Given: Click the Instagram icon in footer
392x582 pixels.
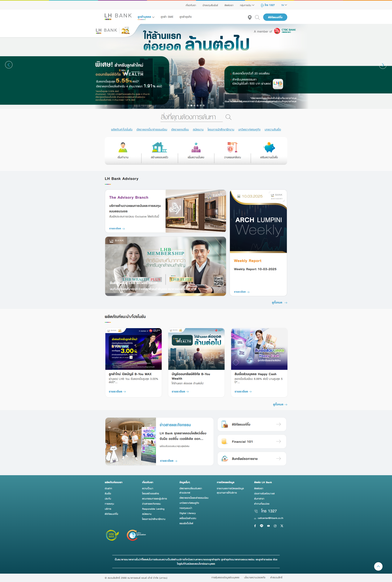Looking at the screenshot, I should 275,526.
